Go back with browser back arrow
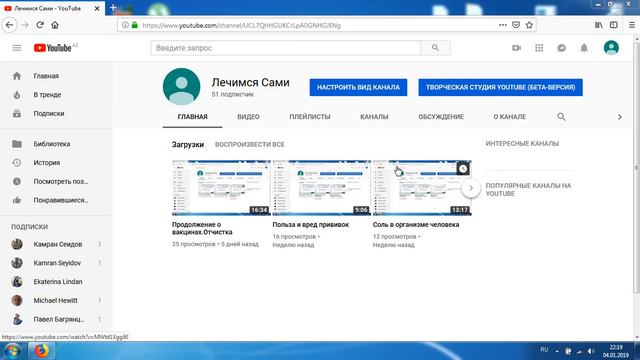This screenshot has width=640, height=360. [9, 25]
